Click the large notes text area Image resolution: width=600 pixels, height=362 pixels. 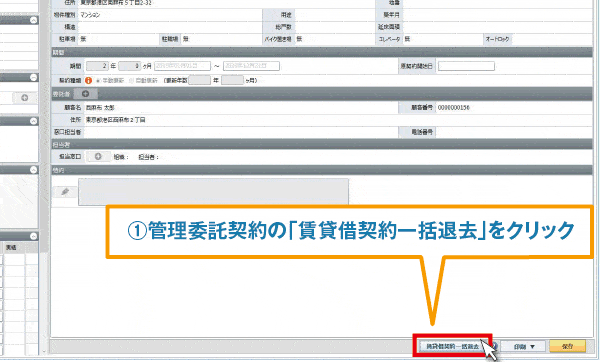point(214,192)
